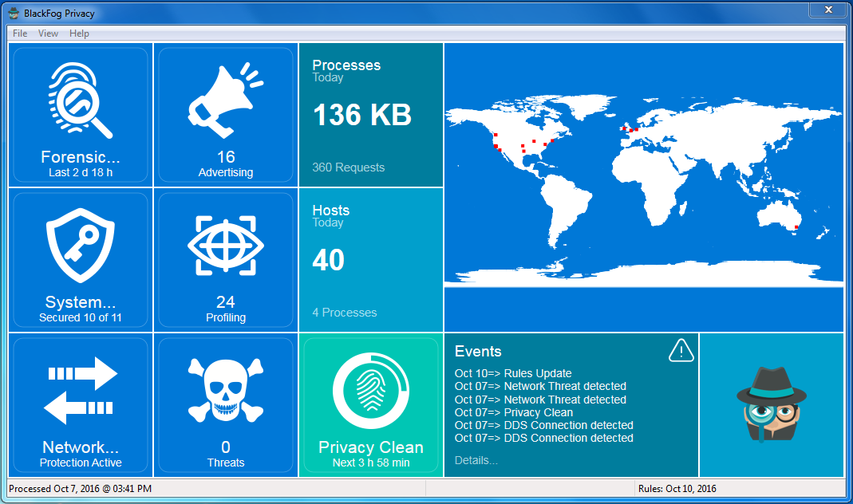This screenshot has width=853, height=504.
Task: Click the '360 Requests' text
Action: pyautogui.click(x=348, y=167)
